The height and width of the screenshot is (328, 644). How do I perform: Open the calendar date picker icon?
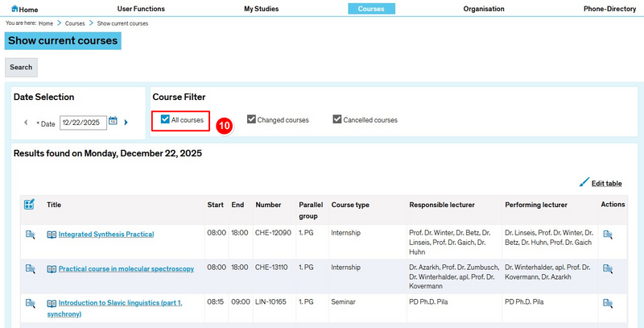[114, 122]
